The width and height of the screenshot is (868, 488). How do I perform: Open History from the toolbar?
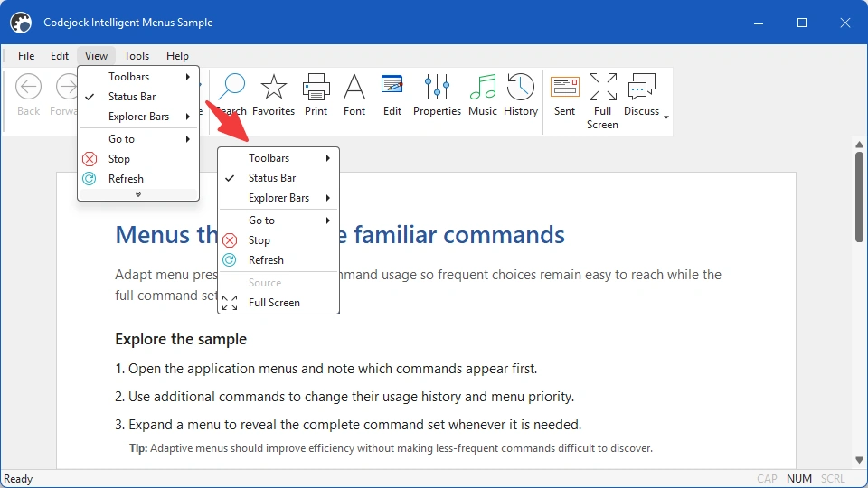(521, 95)
